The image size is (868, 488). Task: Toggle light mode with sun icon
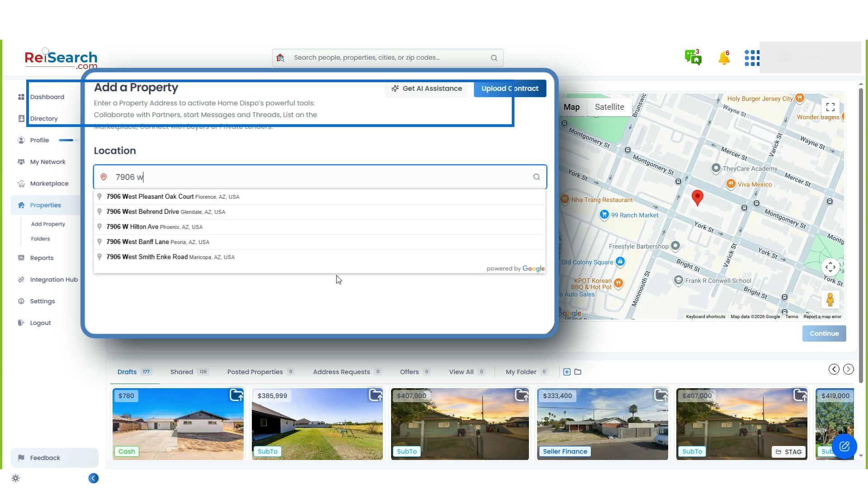click(15, 478)
